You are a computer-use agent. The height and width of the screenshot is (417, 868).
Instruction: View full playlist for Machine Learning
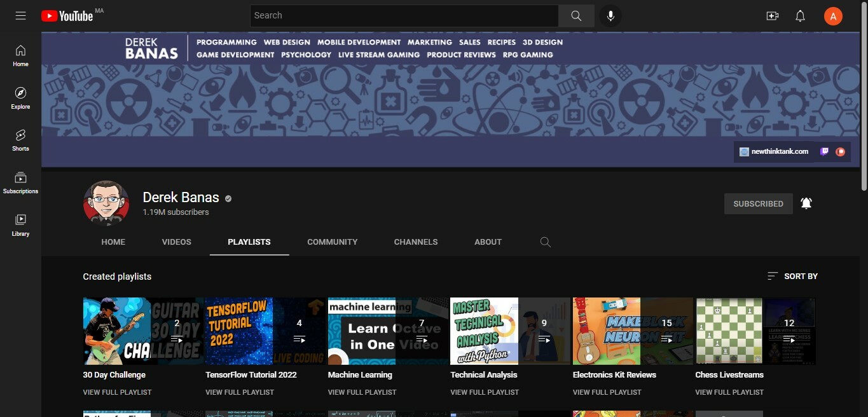[x=362, y=392]
